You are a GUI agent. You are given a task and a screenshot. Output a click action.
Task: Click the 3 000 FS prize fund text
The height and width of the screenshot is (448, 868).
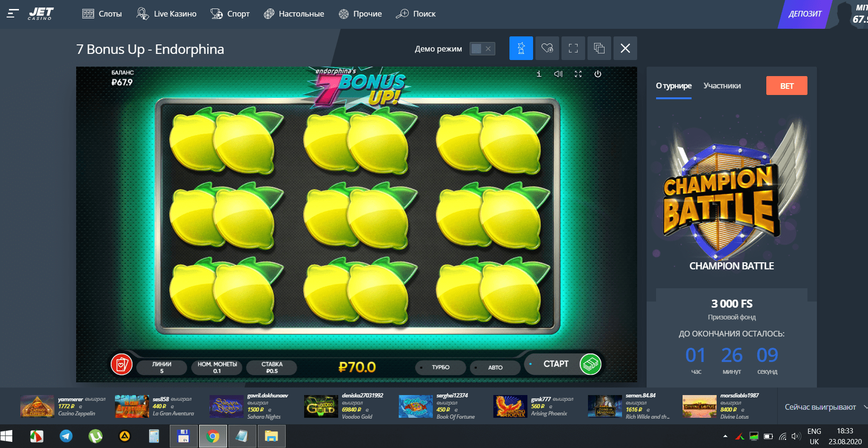[x=732, y=304]
